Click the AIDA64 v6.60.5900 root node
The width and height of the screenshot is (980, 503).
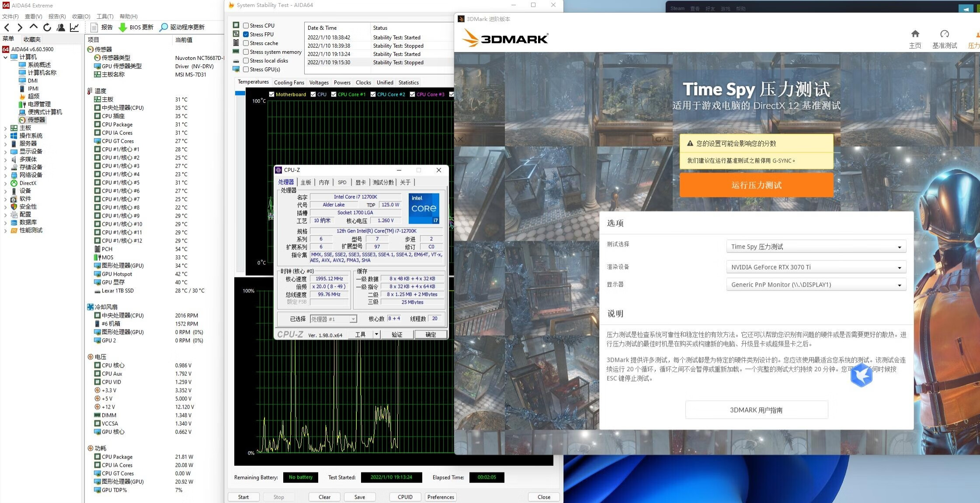pos(28,49)
